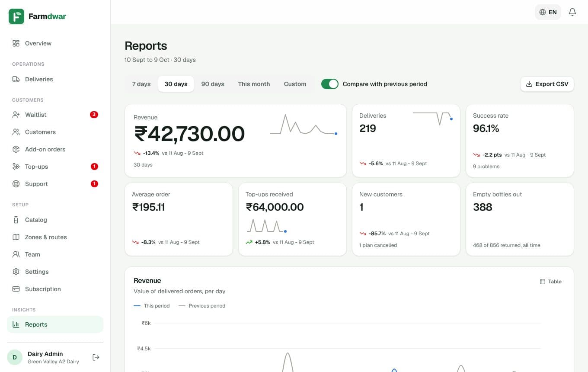The height and width of the screenshot is (372, 588).
Task: Click the Top-ups received sparkline chart
Action: click(x=266, y=225)
